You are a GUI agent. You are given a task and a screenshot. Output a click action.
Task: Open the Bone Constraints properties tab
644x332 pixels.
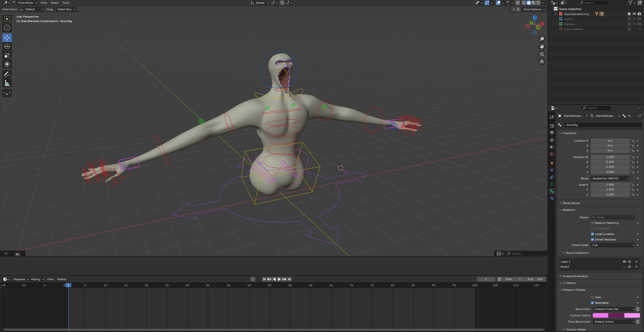552,198
